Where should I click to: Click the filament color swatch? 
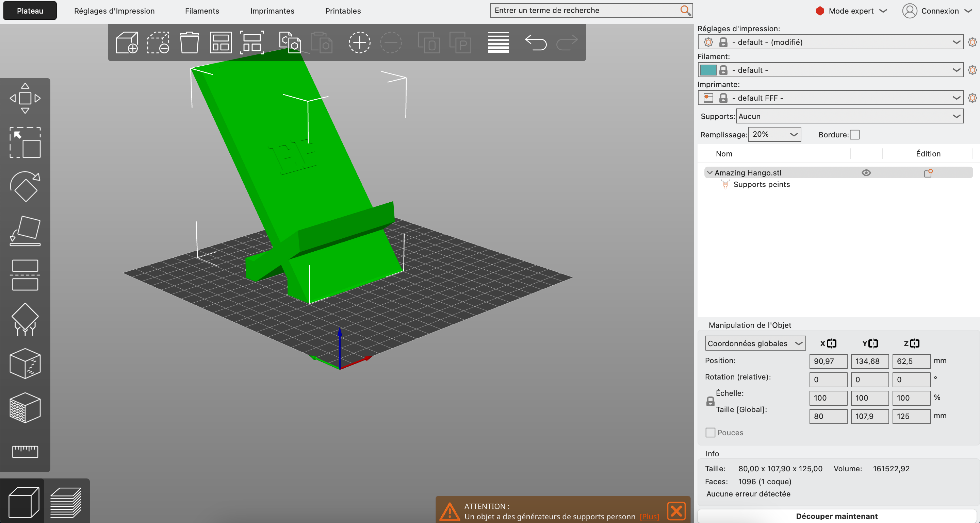pos(708,70)
